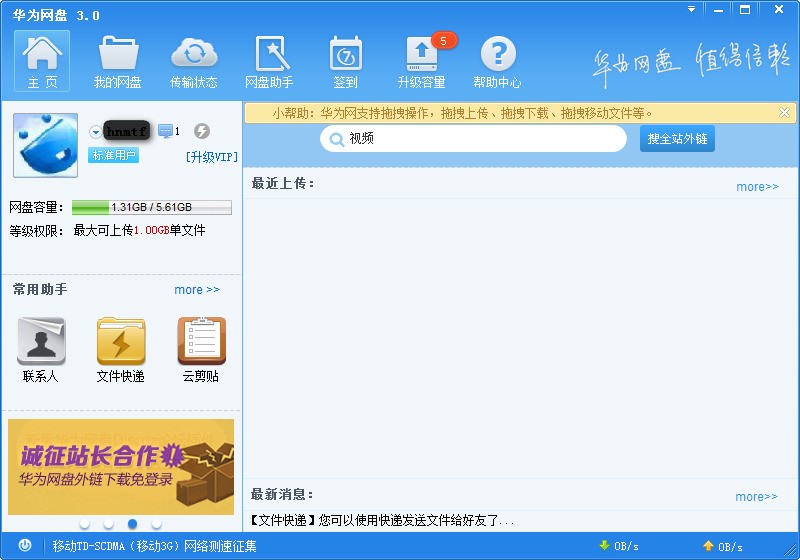Click the 搜全站外链 search button
Screen dimensions: 800x560
677,139
